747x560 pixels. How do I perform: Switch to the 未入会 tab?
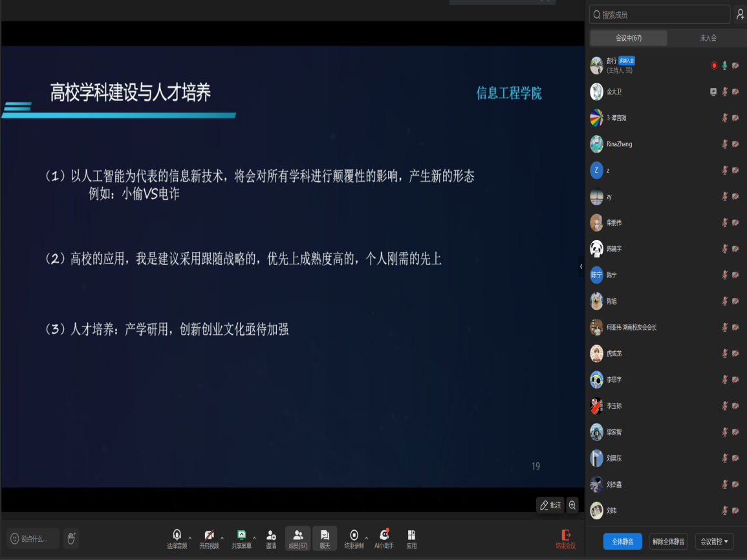pyautogui.click(x=708, y=38)
